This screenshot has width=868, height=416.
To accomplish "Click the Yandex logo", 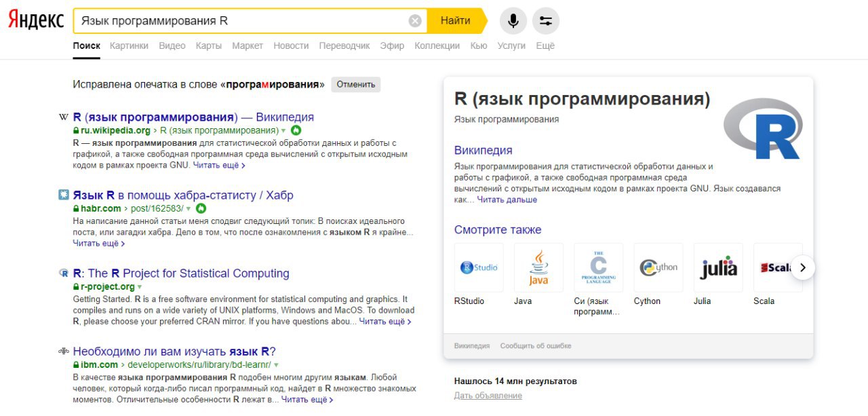I will point(36,20).
